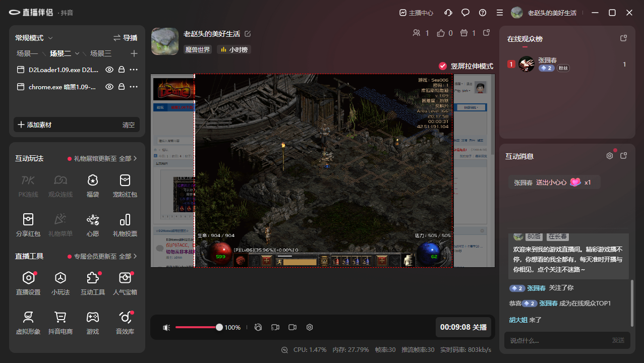Open the 导播 director mode
This screenshot has height=363, width=644.
click(x=125, y=38)
